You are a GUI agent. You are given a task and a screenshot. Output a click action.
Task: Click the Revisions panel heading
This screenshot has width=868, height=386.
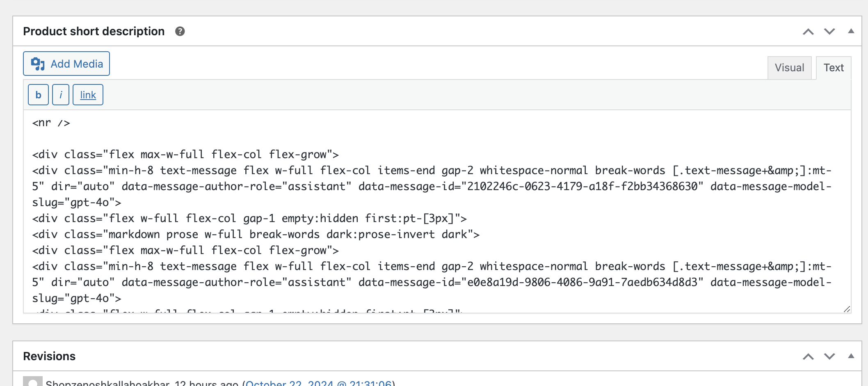coord(49,356)
